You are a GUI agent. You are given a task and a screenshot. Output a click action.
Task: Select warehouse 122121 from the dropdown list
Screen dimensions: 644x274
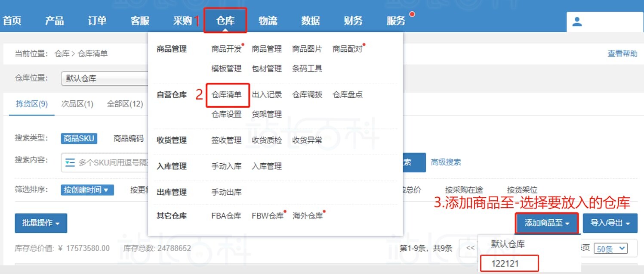click(509, 264)
